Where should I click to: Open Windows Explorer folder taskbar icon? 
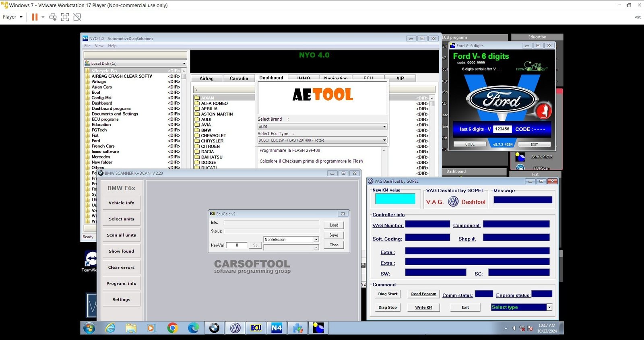(x=131, y=328)
